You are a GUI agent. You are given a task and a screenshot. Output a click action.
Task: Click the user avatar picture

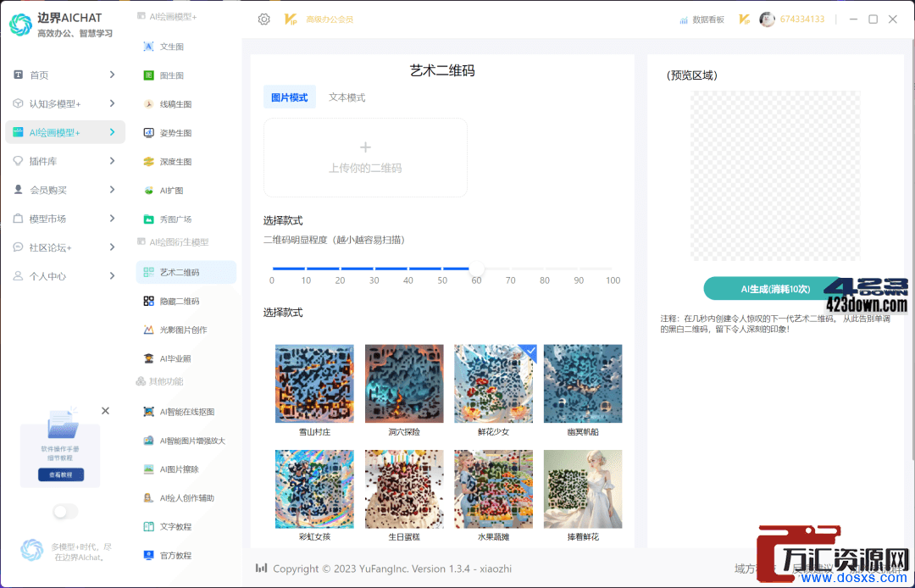click(767, 19)
